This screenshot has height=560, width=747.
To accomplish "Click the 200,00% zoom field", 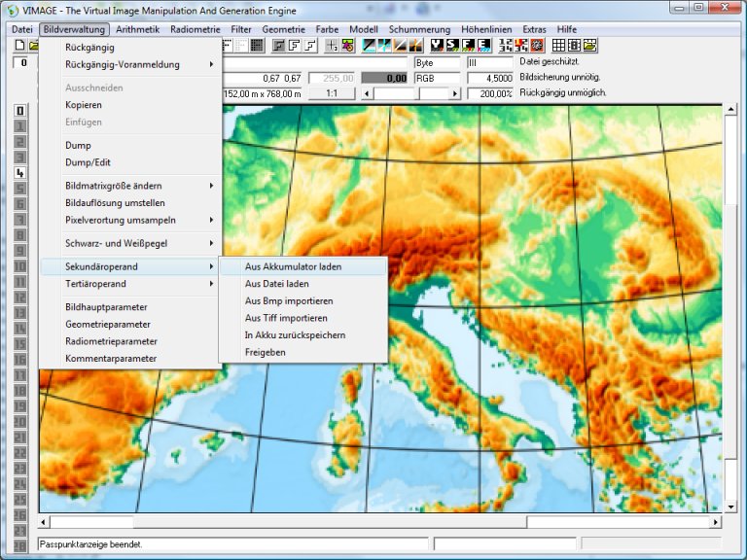I will 490,93.
